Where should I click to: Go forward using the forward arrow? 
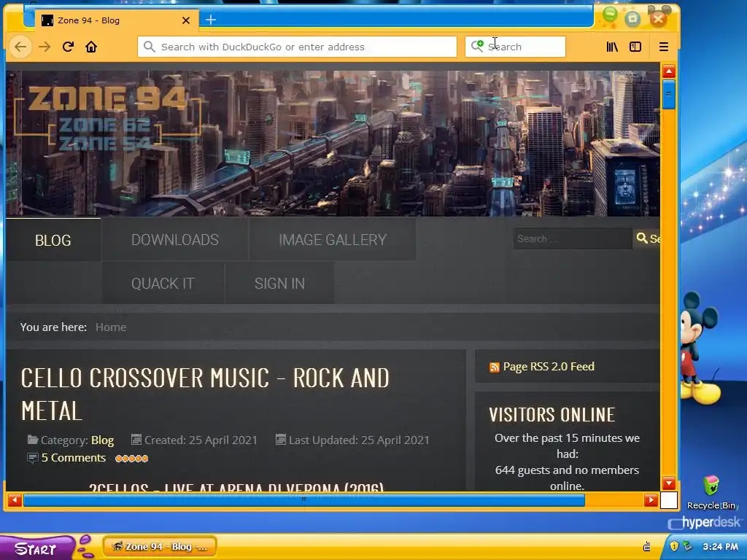point(44,47)
